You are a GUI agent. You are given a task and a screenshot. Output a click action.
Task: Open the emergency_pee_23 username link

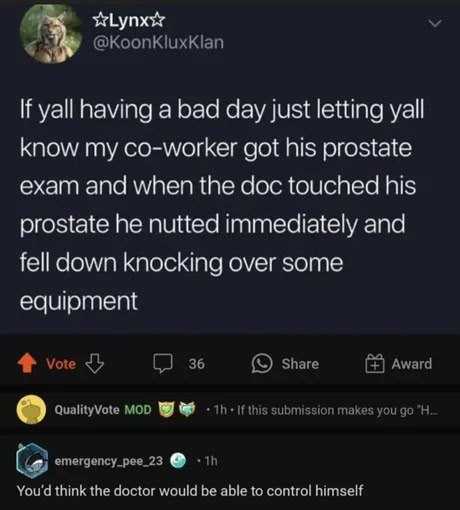109,461
